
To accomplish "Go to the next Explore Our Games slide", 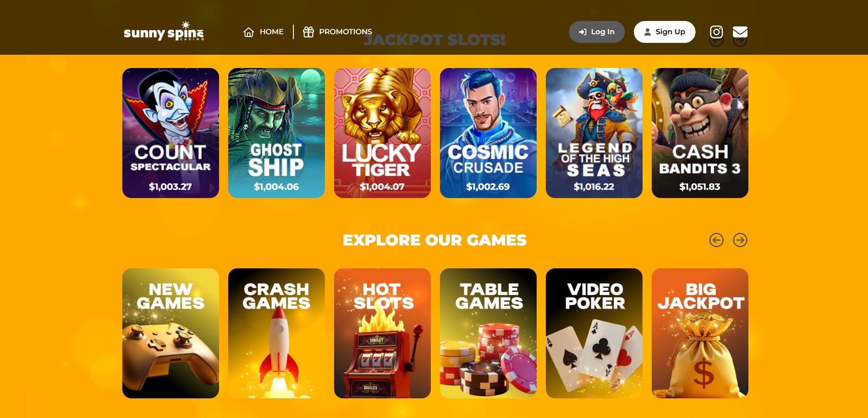I will (x=740, y=240).
